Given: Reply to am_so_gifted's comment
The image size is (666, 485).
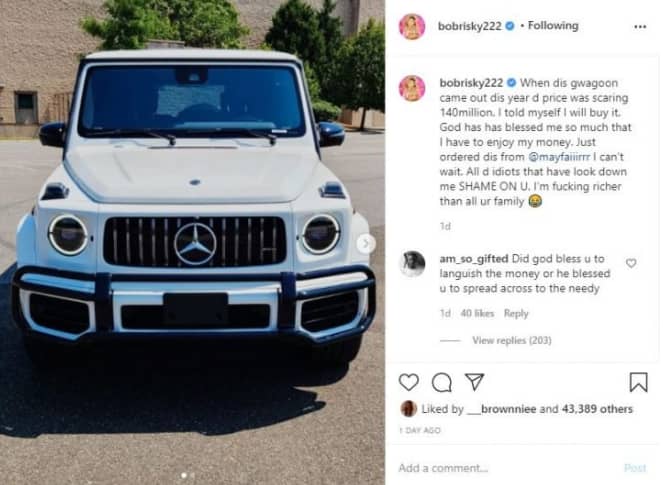Looking at the screenshot, I should tap(516, 313).
